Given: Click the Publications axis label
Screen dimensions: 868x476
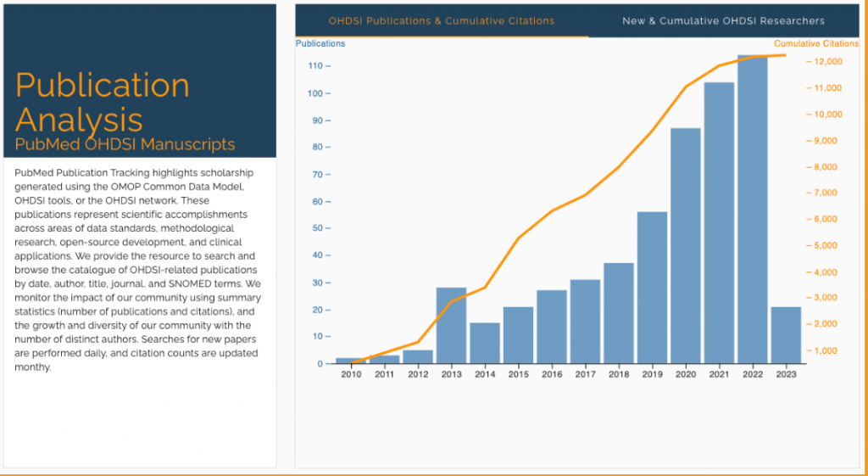Looking at the screenshot, I should (320, 43).
